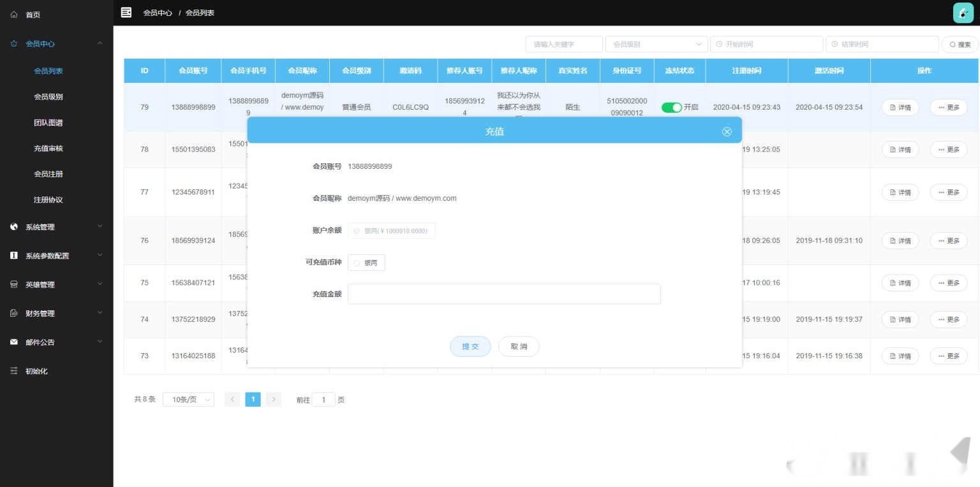The image size is (980, 487).
Task: Toggle the 冻结状态 switch showing 开启
Action: (x=672, y=107)
